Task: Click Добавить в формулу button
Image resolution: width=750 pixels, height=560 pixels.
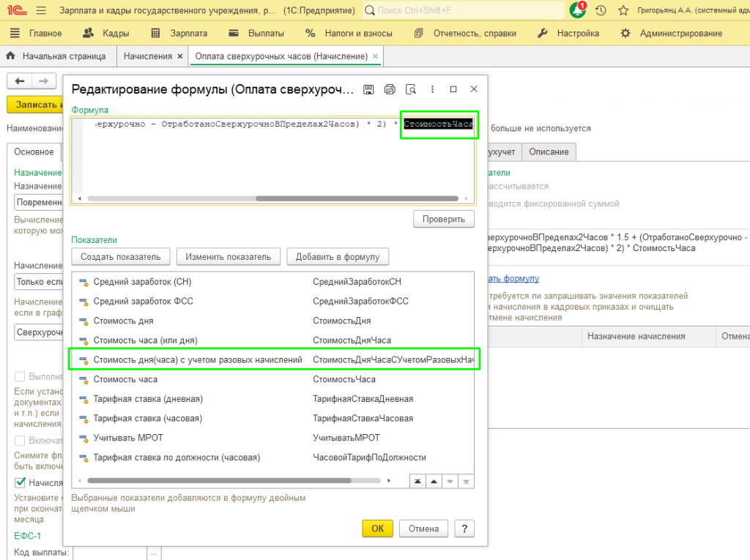Action: tap(338, 257)
